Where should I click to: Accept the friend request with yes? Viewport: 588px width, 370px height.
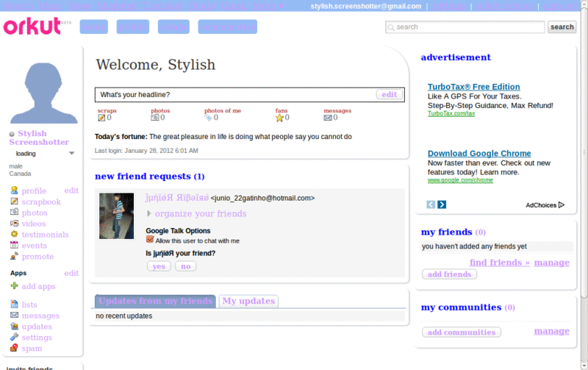pos(159,266)
